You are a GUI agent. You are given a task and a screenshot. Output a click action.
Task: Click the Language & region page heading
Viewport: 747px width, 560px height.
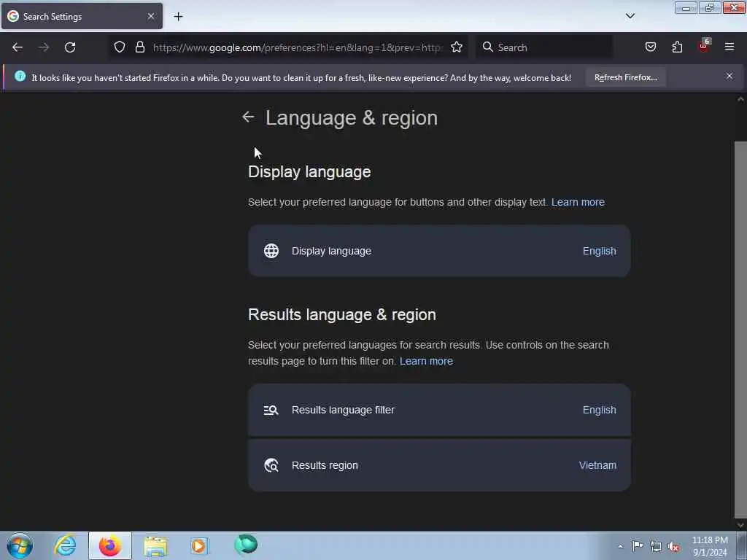coord(352,117)
